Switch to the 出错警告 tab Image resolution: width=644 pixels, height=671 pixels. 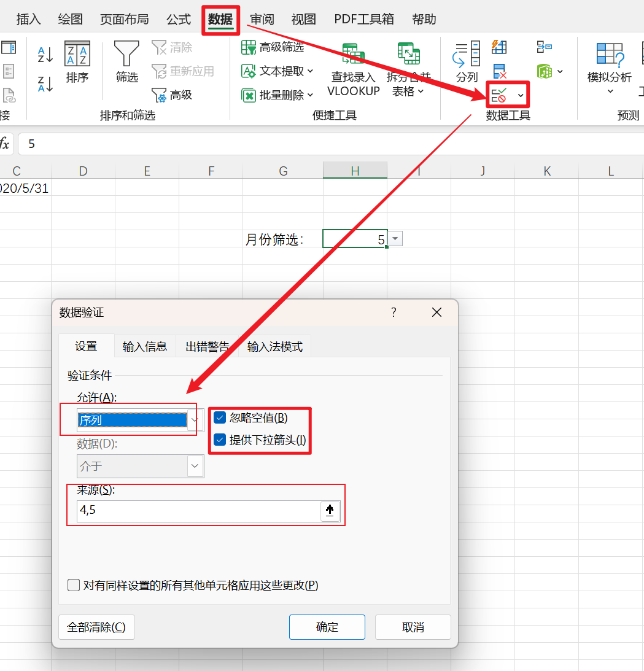[207, 347]
